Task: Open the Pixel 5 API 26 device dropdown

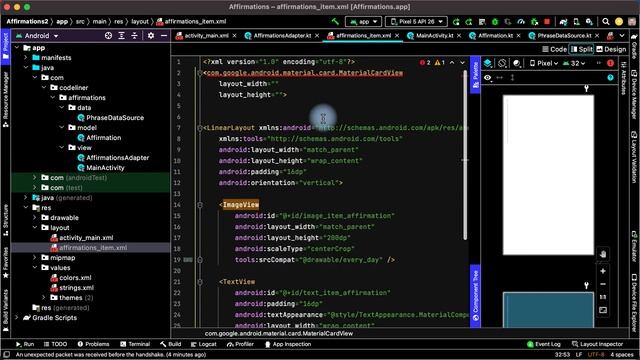Action: point(416,22)
